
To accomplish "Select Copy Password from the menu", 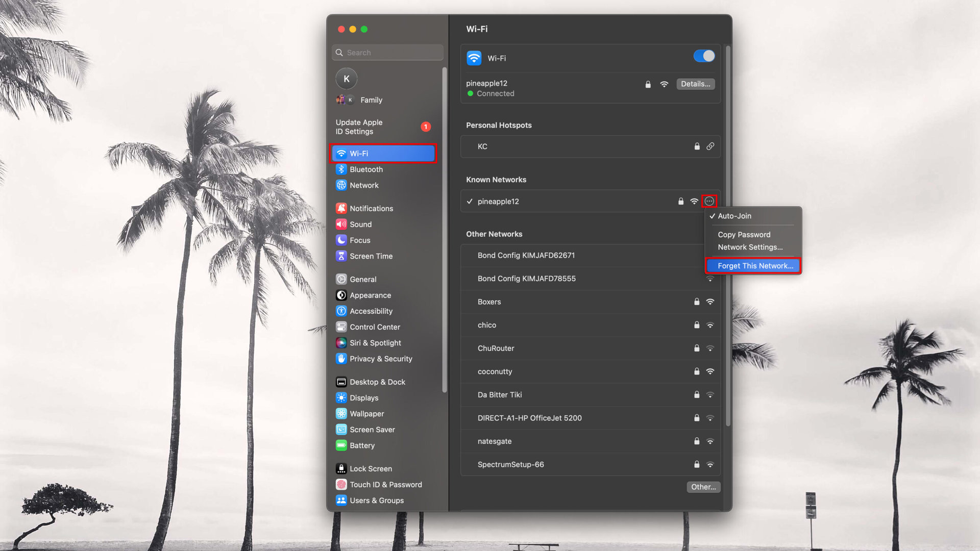I will pyautogui.click(x=744, y=235).
